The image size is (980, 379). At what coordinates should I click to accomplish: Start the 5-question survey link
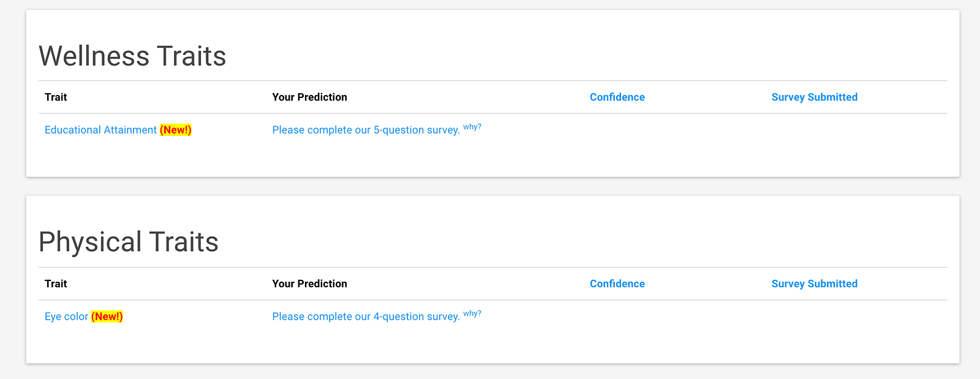[x=366, y=130]
